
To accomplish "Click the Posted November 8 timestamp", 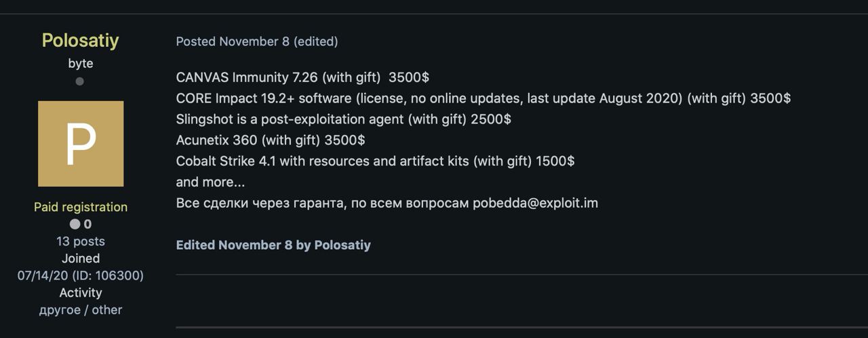I will 232,41.
